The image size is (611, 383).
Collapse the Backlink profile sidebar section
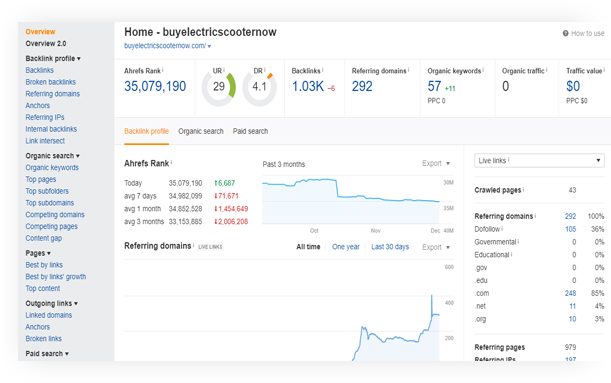pyautogui.click(x=53, y=58)
